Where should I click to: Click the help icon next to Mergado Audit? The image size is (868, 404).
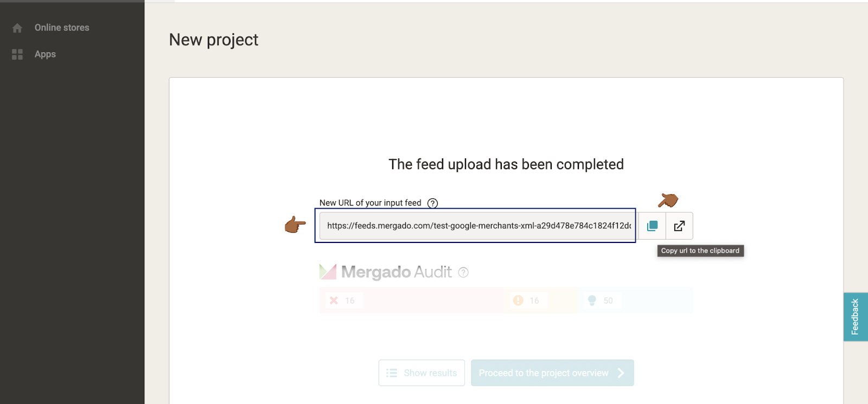[x=463, y=272]
